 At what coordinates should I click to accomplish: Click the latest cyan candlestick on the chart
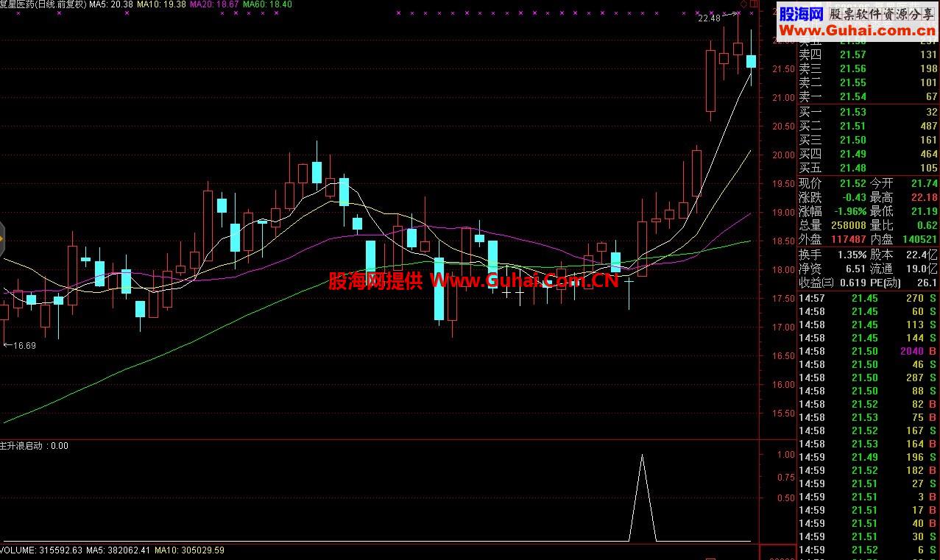752,62
